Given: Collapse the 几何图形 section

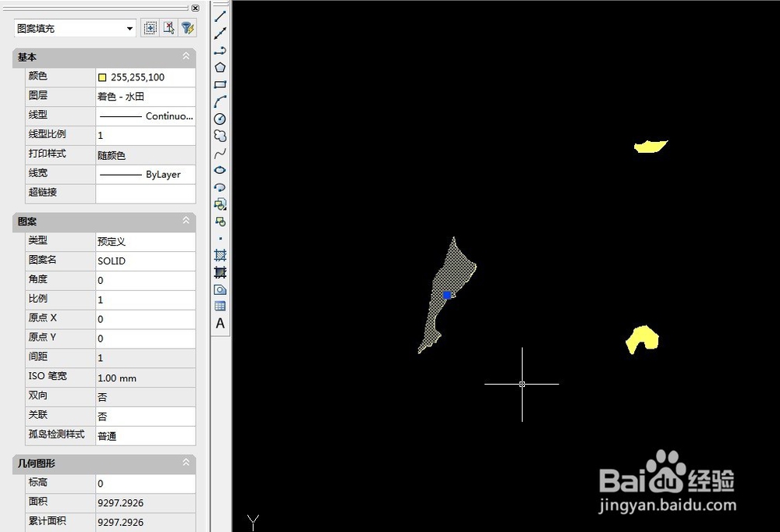Looking at the screenshot, I should pos(186,463).
